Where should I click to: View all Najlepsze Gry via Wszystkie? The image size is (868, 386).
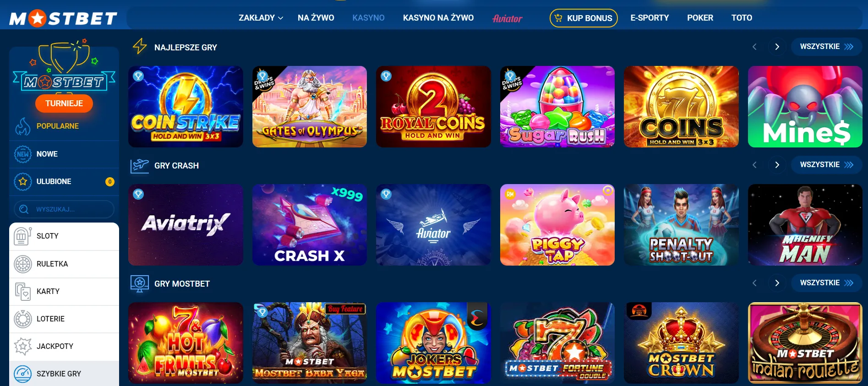[x=826, y=47]
